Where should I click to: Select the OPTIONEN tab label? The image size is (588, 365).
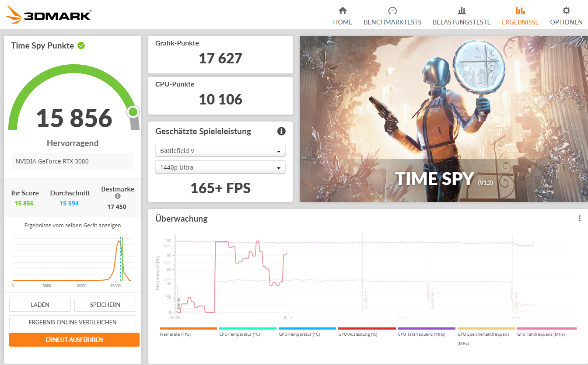[566, 22]
